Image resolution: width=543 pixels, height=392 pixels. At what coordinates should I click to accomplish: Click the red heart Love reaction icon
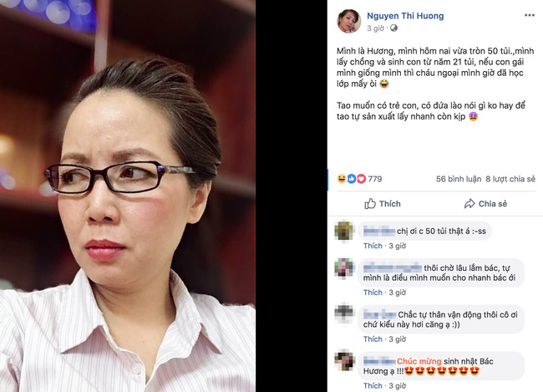tap(361, 179)
